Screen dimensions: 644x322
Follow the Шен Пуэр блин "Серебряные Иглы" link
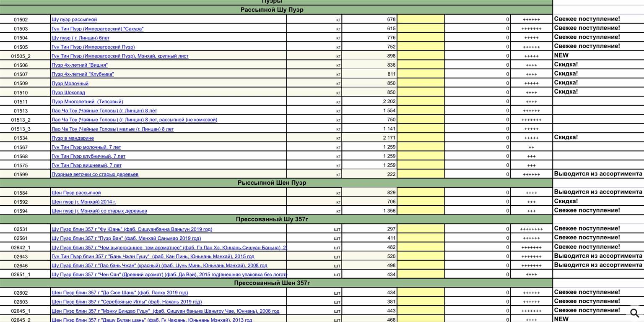(x=127, y=302)
